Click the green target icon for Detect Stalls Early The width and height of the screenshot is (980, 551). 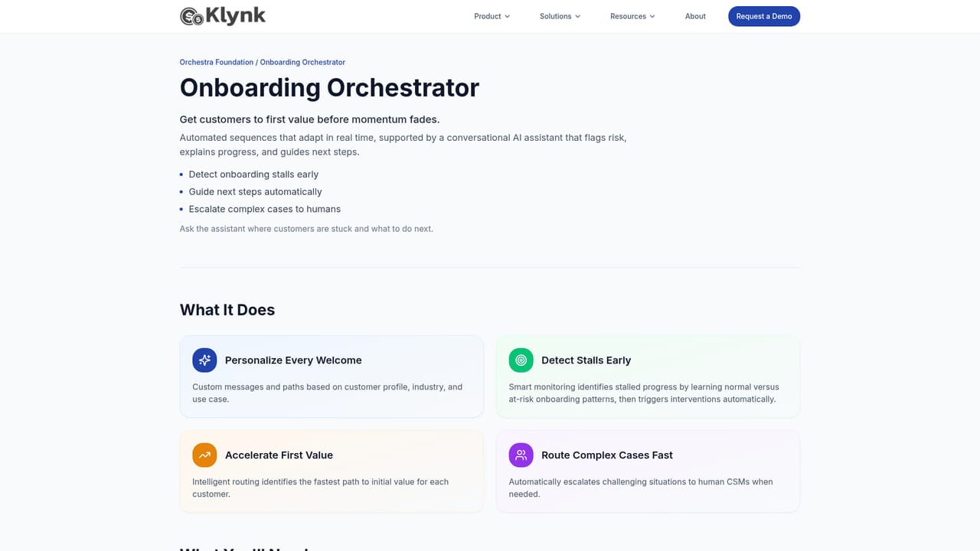click(x=521, y=360)
